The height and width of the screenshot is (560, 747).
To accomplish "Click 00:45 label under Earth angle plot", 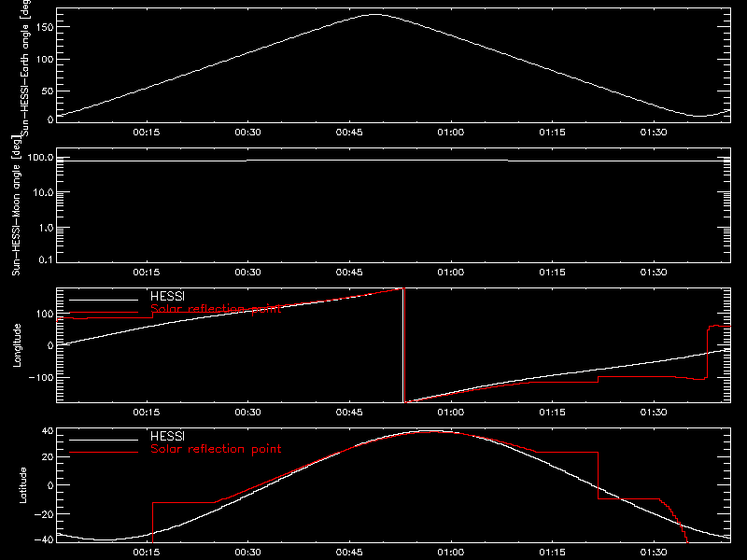I will point(349,132).
